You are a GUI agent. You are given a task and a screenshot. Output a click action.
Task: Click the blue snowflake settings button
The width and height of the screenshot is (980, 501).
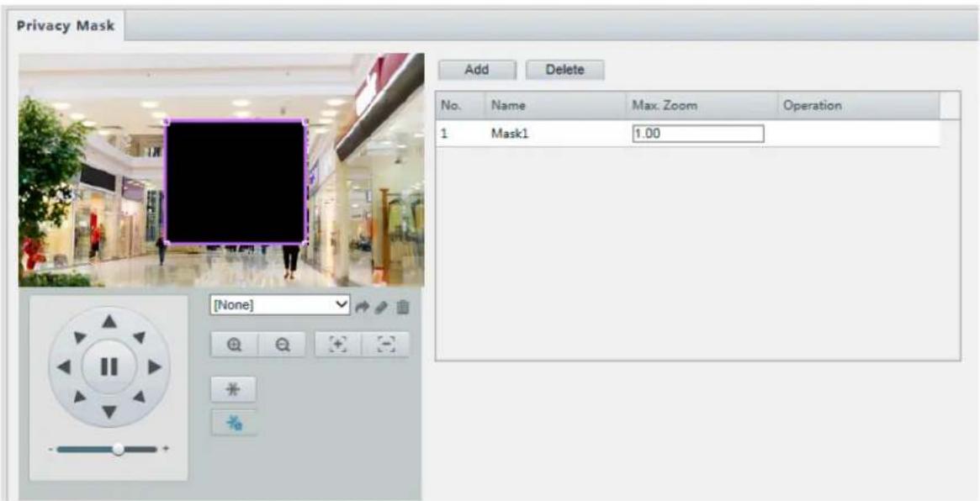[x=234, y=423]
